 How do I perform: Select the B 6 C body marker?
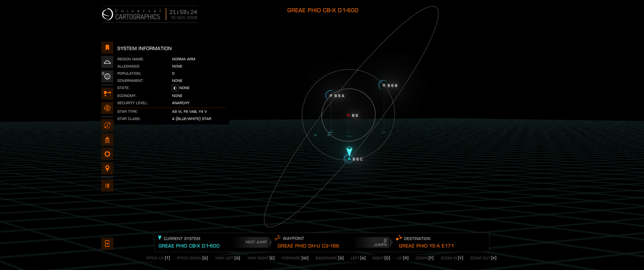tap(349, 159)
